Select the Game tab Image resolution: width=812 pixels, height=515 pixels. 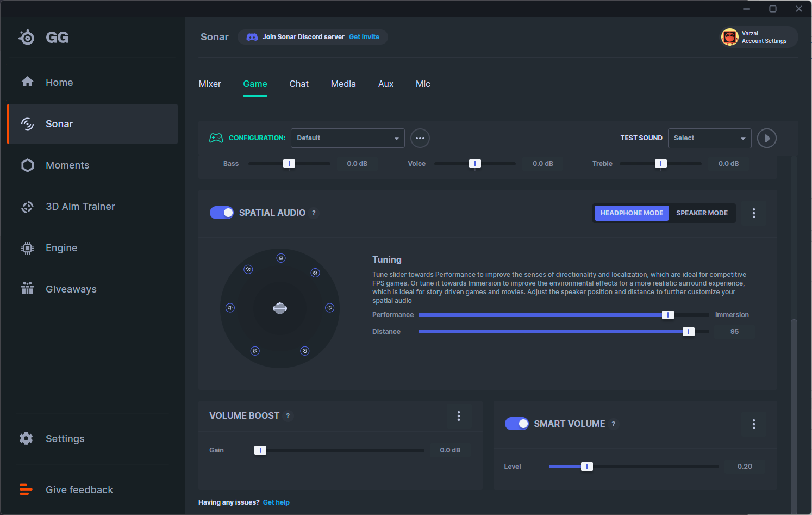click(255, 84)
